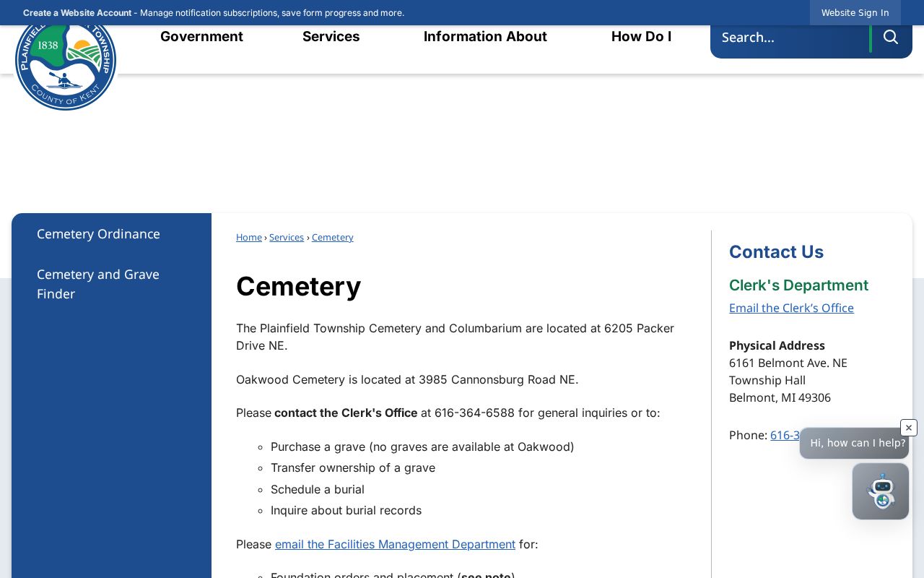Click the search magnifier icon

[x=891, y=37]
